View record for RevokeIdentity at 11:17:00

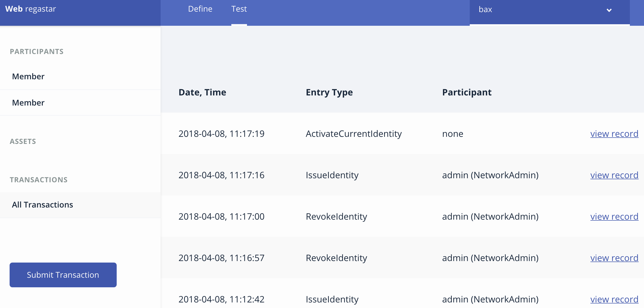(614, 217)
